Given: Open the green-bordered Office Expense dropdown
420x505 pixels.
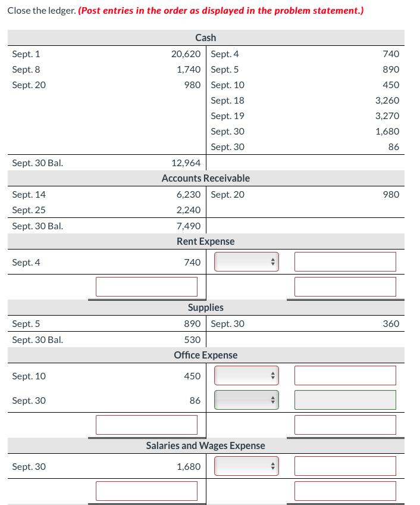Looking at the screenshot, I should pyautogui.click(x=246, y=400).
